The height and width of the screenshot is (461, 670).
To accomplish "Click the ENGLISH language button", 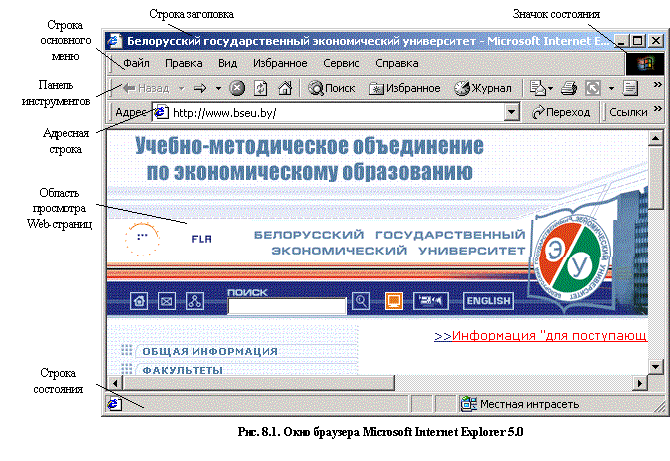I will 488,301.
